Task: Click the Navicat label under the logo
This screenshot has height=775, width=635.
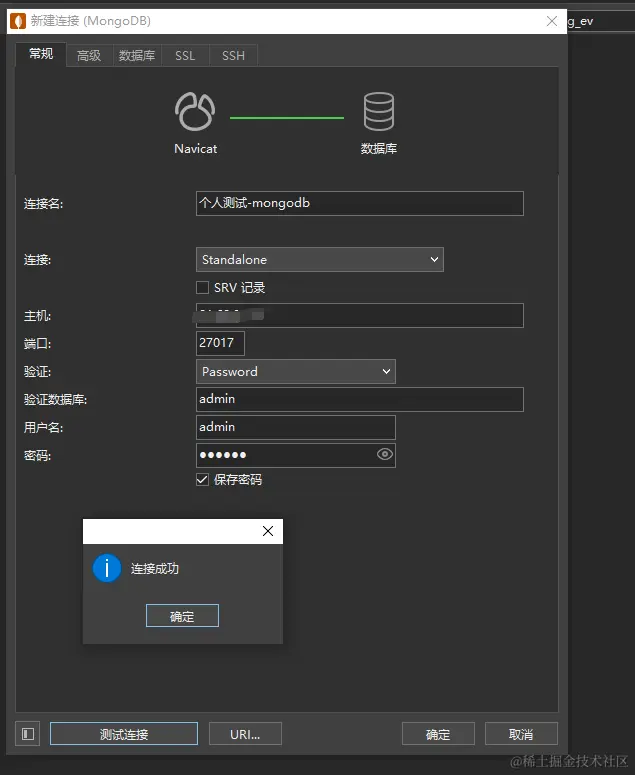Action: tap(195, 149)
